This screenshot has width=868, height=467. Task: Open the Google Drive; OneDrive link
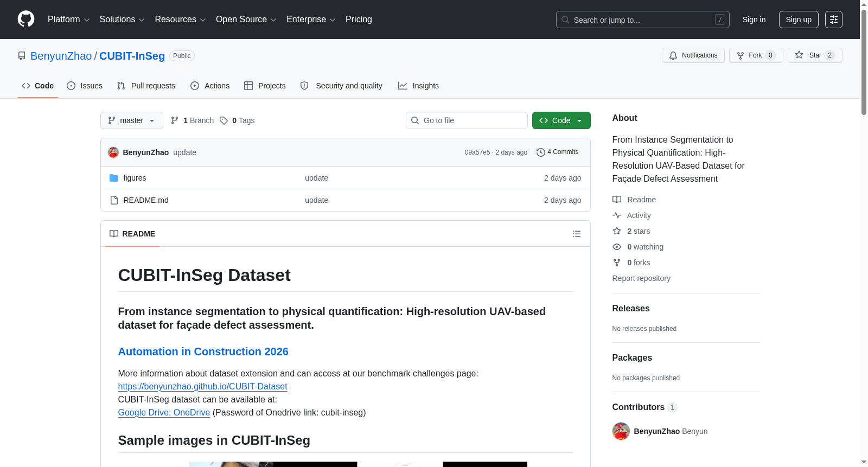coord(164,412)
